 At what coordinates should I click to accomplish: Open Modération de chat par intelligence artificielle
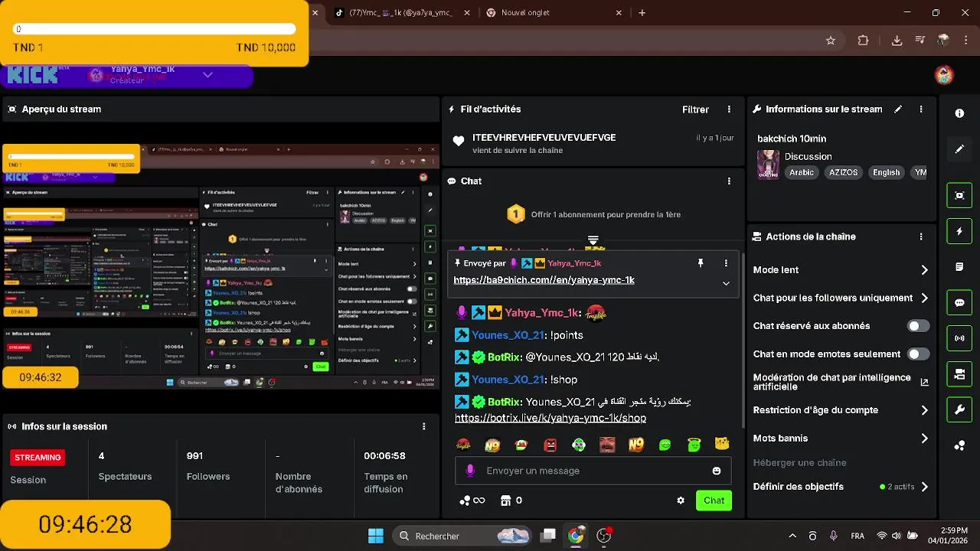pyautogui.click(x=841, y=382)
